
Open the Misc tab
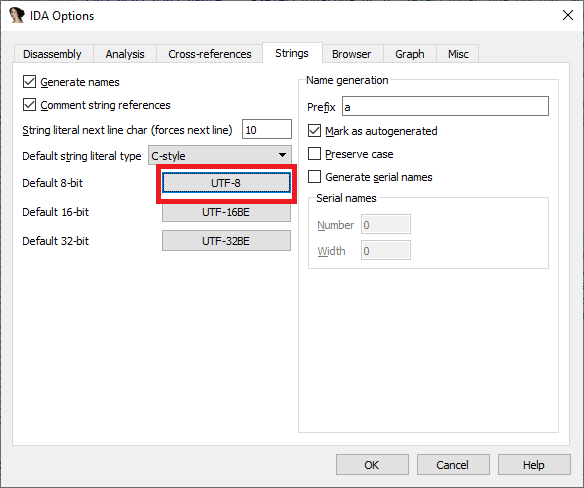(458, 54)
